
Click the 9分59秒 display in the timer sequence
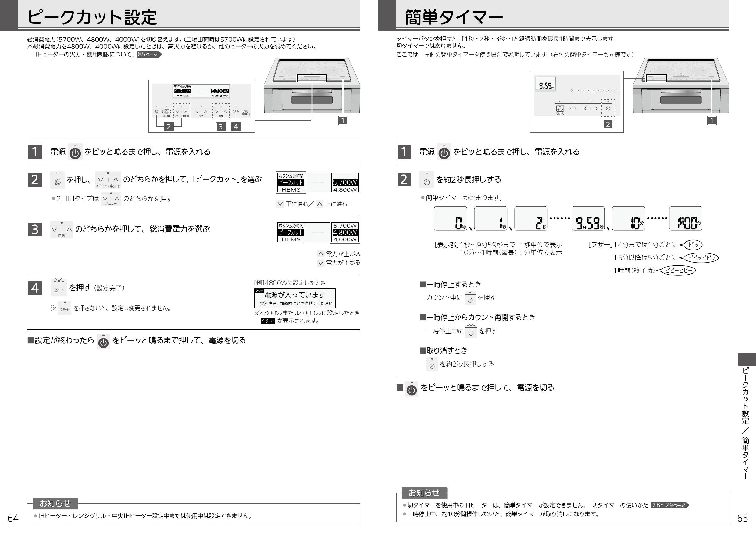(588, 218)
